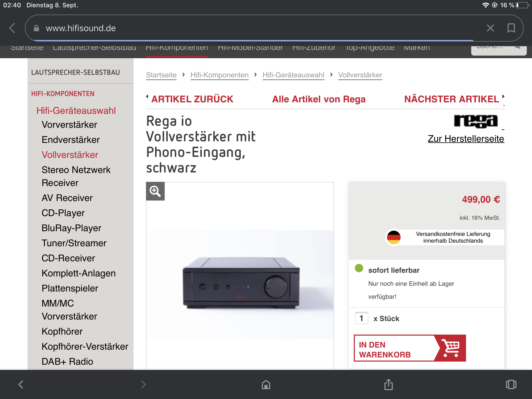The width and height of the screenshot is (532, 399).
Task: Select BluRay-Player category
Action: tap(71, 228)
